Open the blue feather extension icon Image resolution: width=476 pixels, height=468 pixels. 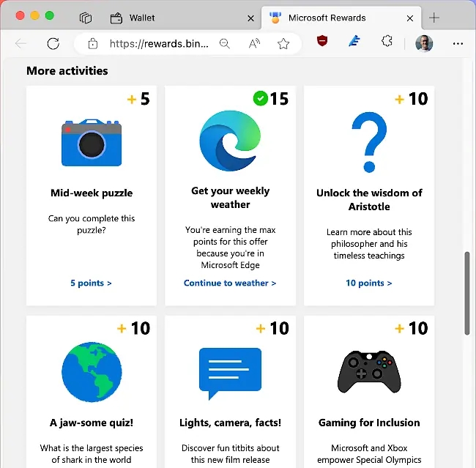click(x=354, y=41)
